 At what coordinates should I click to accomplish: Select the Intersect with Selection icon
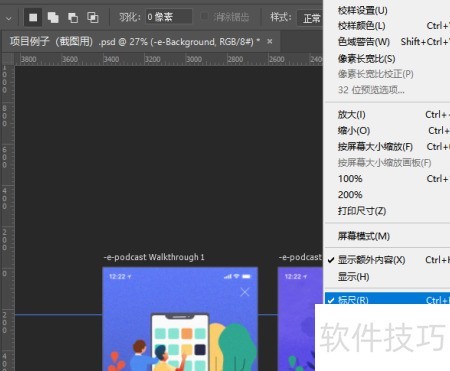click(92, 17)
